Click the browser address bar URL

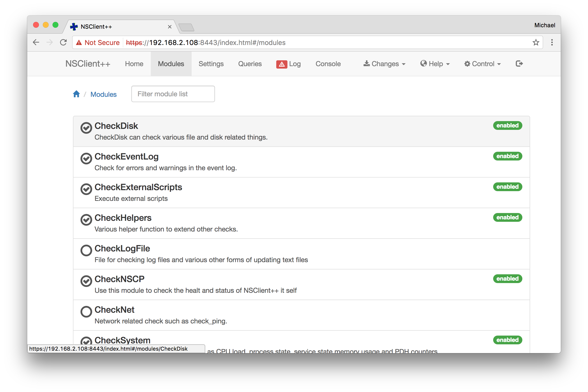coord(206,43)
